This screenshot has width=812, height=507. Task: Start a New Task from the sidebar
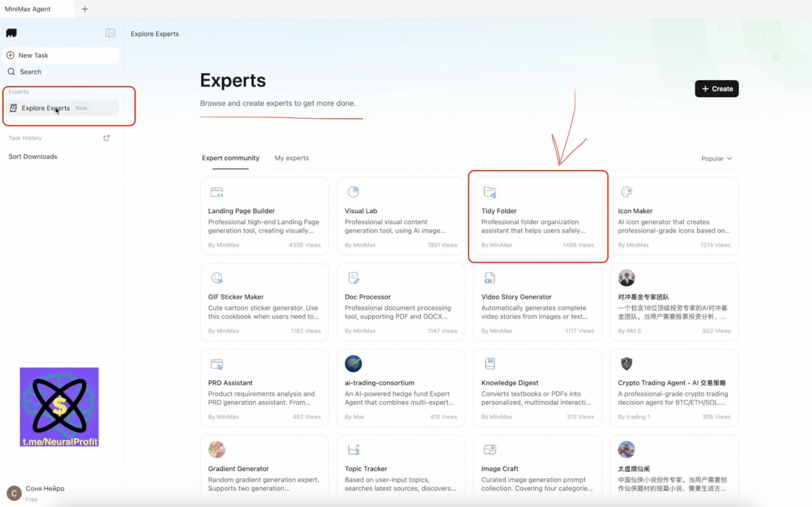[x=61, y=55]
